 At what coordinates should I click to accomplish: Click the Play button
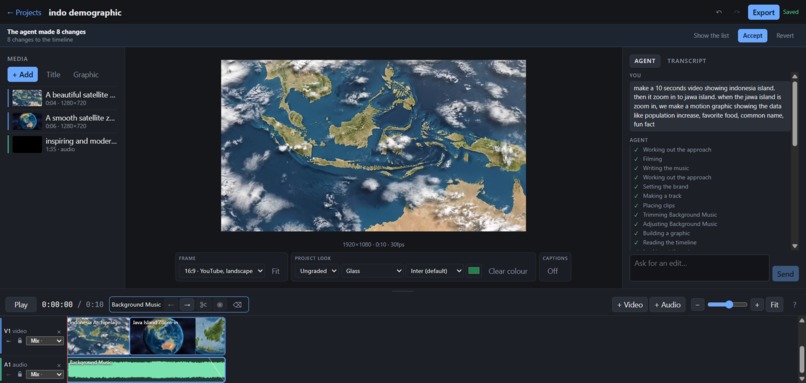click(21, 305)
